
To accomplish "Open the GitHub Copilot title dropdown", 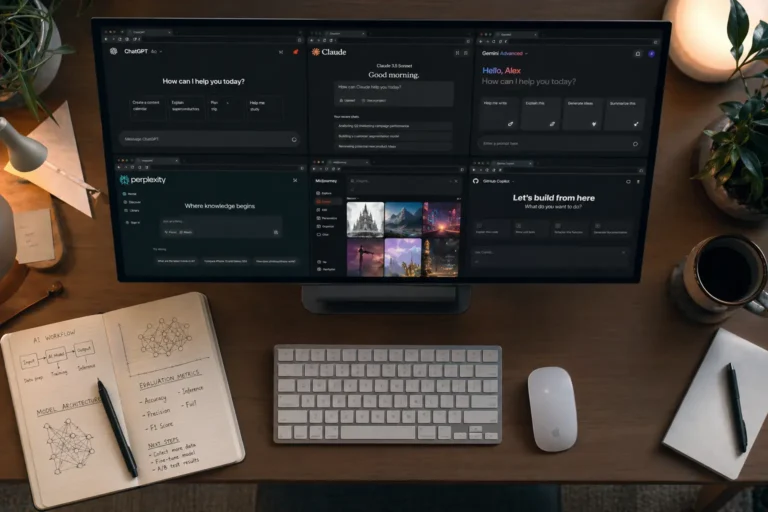I will pyautogui.click(x=499, y=181).
